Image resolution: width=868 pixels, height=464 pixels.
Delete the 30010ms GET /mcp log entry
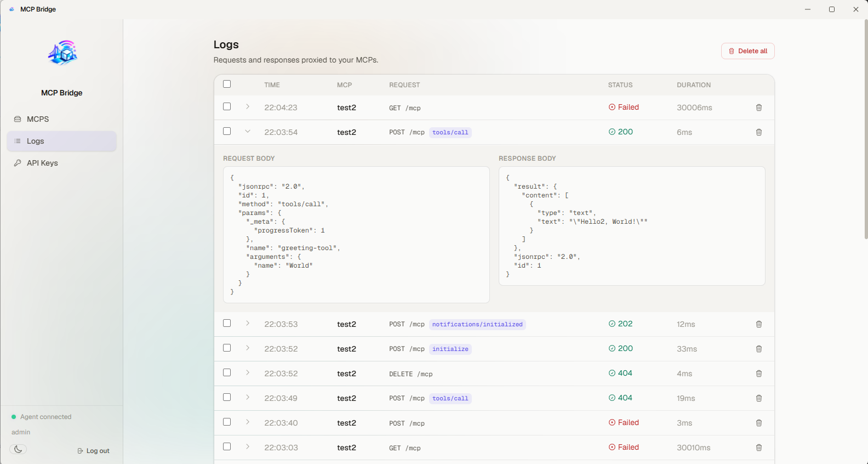(x=759, y=448)
